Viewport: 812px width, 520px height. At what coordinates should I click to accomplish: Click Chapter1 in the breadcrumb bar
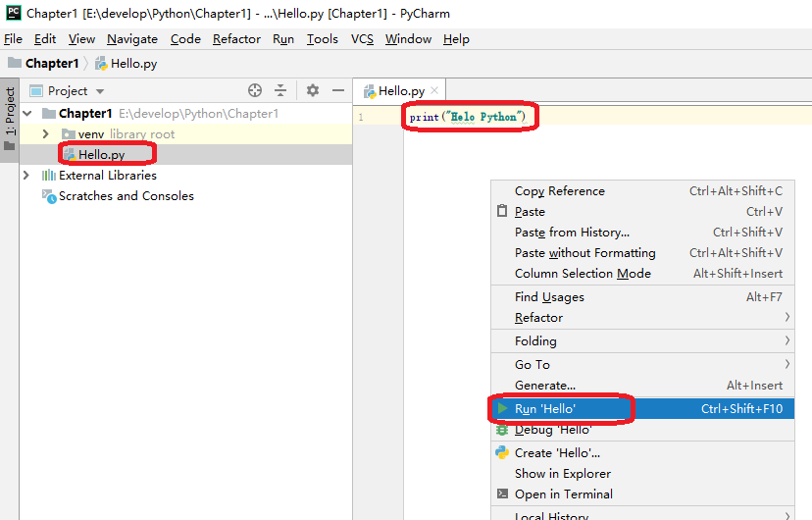coord(52,63)
